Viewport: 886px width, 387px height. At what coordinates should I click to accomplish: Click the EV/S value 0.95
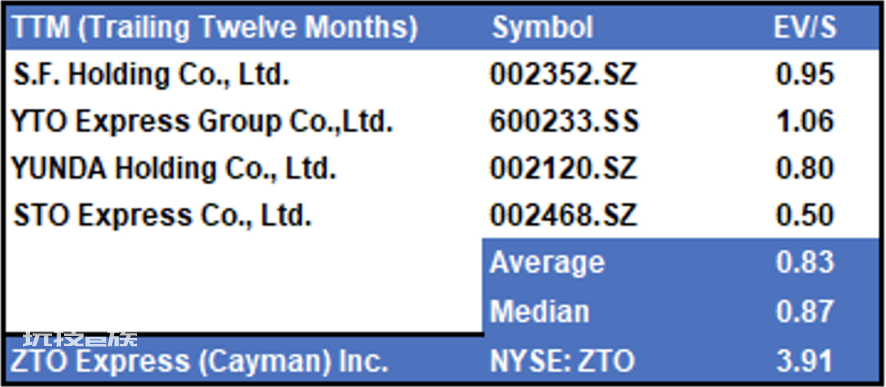[805, 75]
